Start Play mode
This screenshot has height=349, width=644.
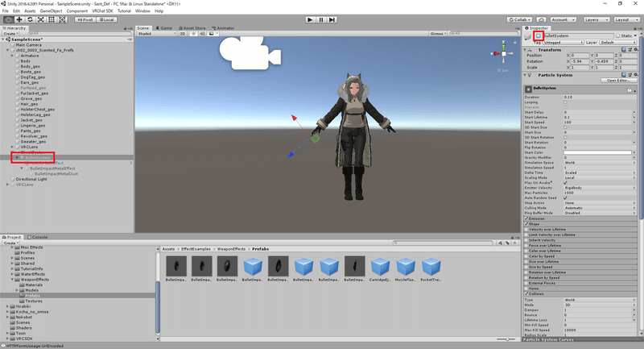[x=310, y=19]
